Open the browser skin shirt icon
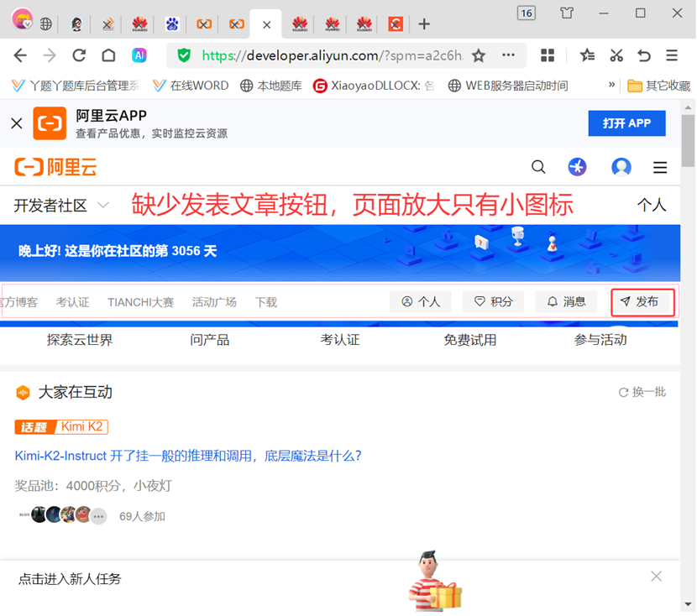Viewport: 697px width, 616px height. [x=567, y=13]
